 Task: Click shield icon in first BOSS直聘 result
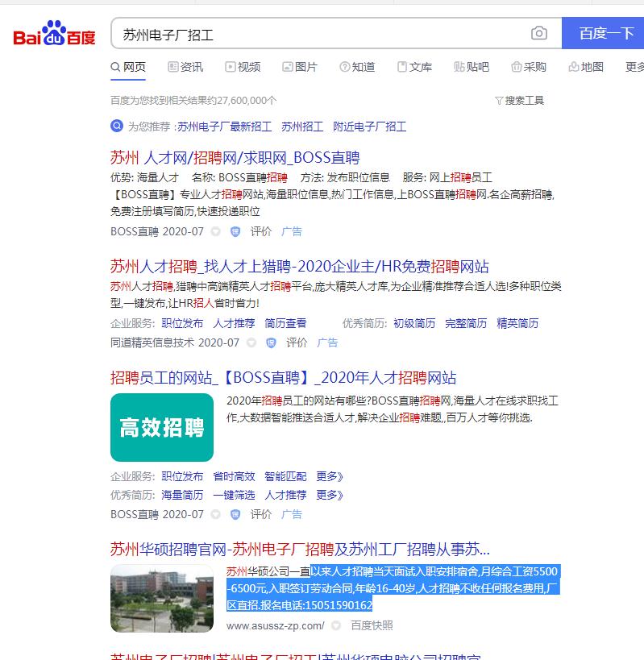[235, 231]
